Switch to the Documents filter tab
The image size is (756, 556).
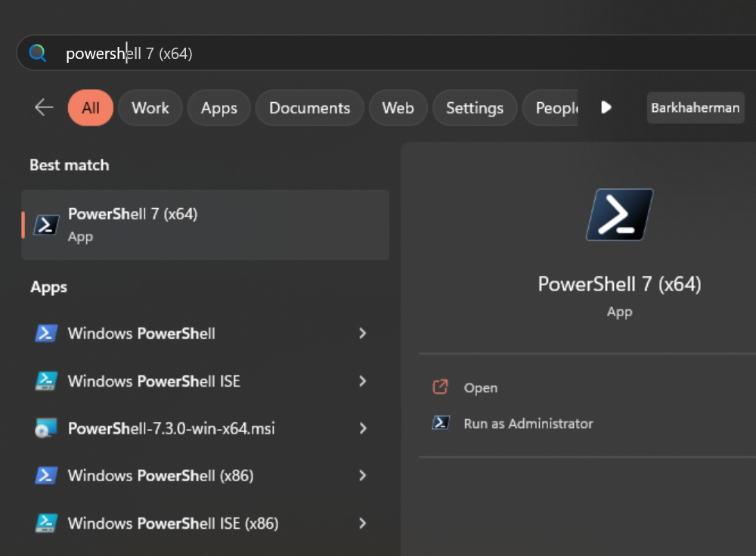click(x=309, y=107)
